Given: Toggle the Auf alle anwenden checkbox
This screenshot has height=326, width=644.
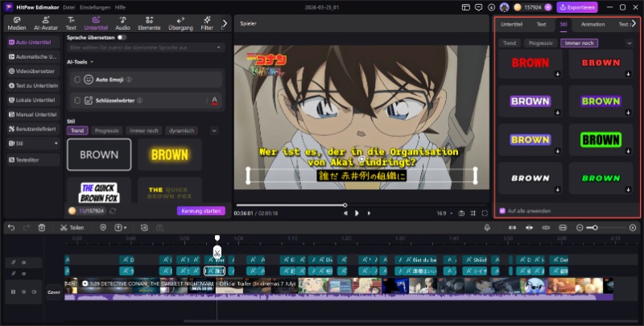Looking at the screenshot, I should [502, 211].
